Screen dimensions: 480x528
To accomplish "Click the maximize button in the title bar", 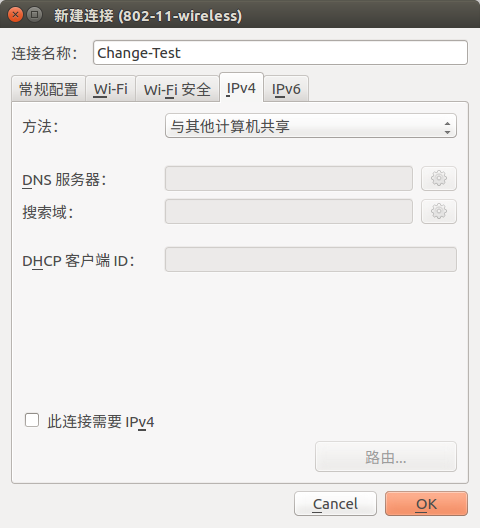I will point(34,15).
